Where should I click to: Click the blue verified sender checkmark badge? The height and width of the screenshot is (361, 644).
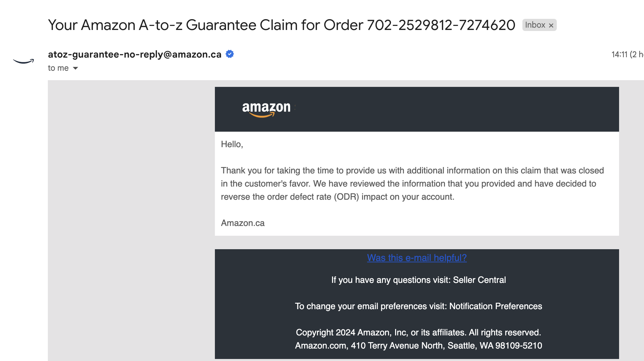[230, 54]
